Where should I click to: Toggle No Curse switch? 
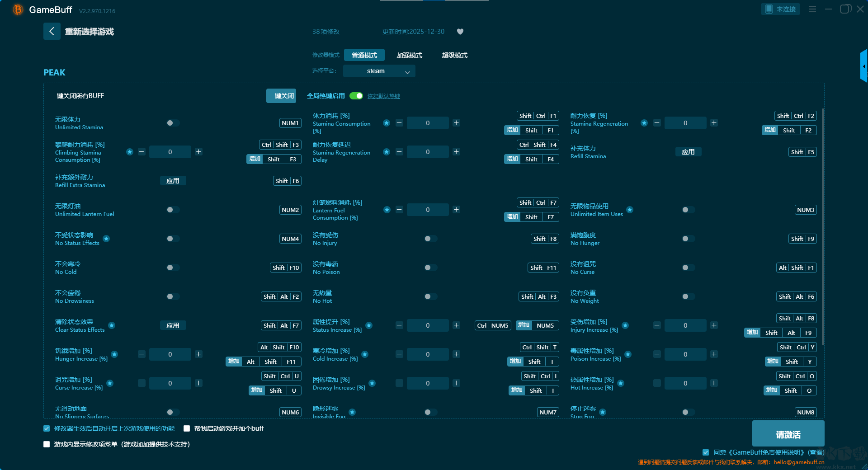(x=688, y=268)
